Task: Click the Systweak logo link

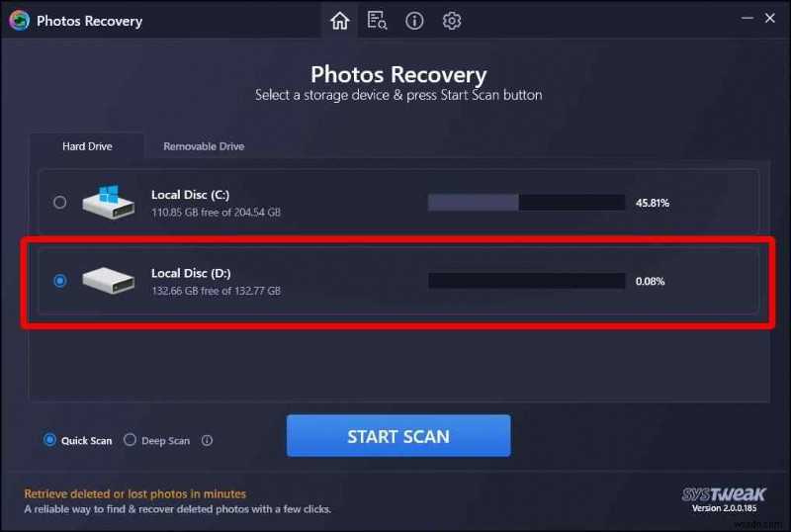Action: coord(724,493)
